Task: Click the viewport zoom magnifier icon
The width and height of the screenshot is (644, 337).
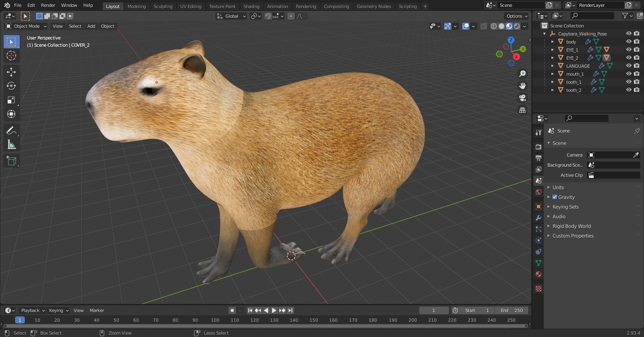Action: pyautogui.click(x=522, y=74)
